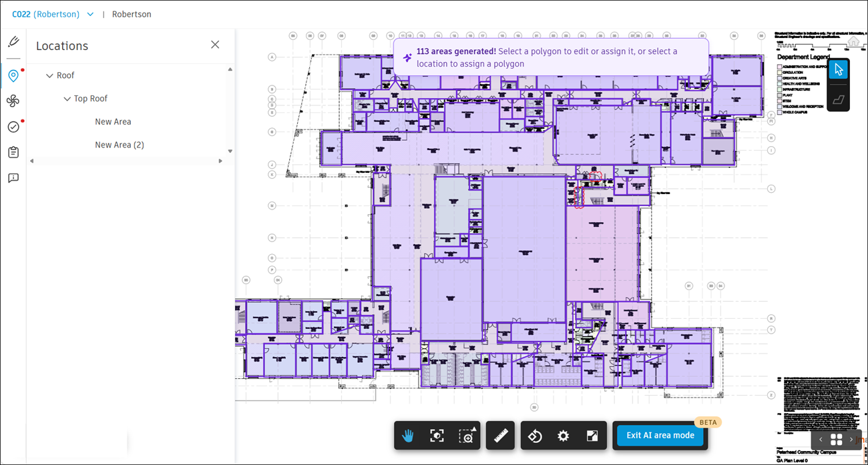Open the Assets fan icon in sidebar
Screen dimensions: 868x465
tap(13, 101)
